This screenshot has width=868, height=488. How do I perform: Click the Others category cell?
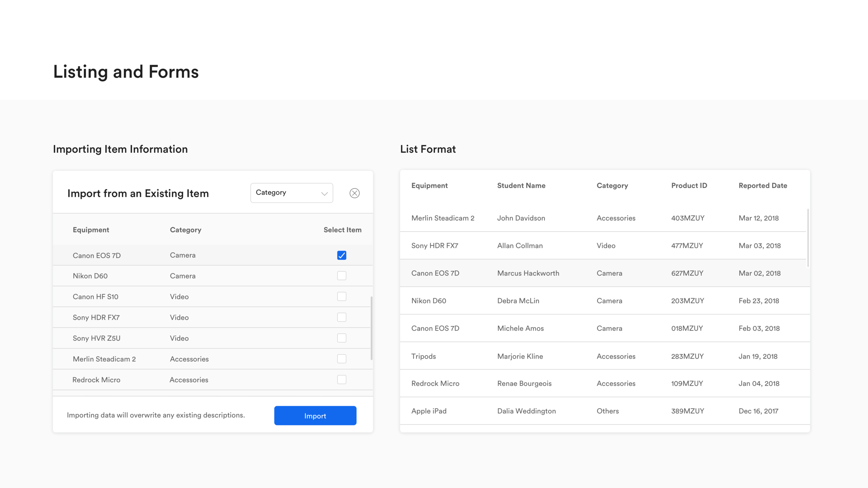click(607, 411)
